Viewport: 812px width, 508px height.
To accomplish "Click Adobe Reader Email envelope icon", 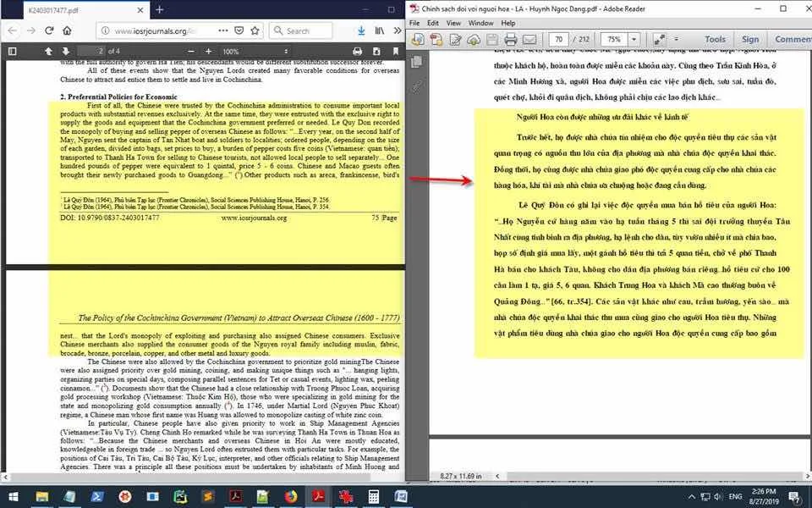I will [529, 40].
